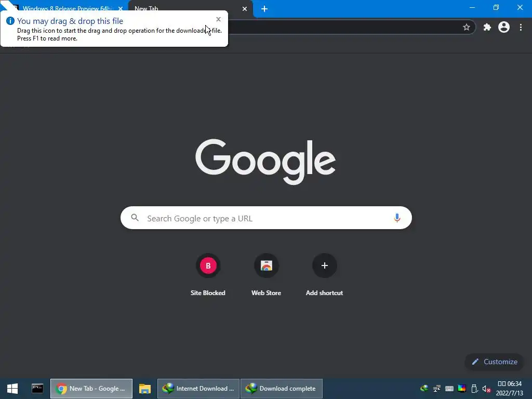
Task: Click the Google logo
Action: click(265, 162)
